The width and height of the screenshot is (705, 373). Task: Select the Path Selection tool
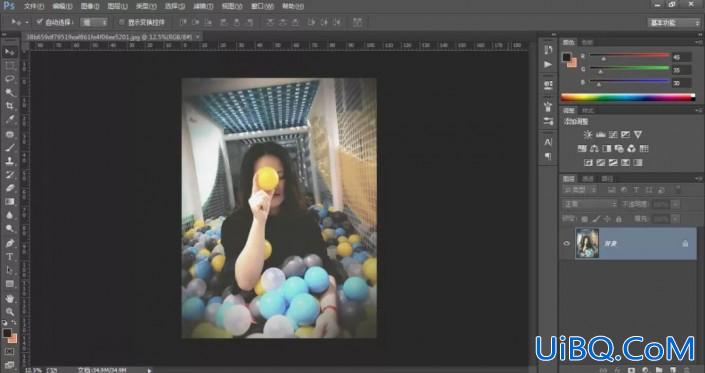click(9, 270)
